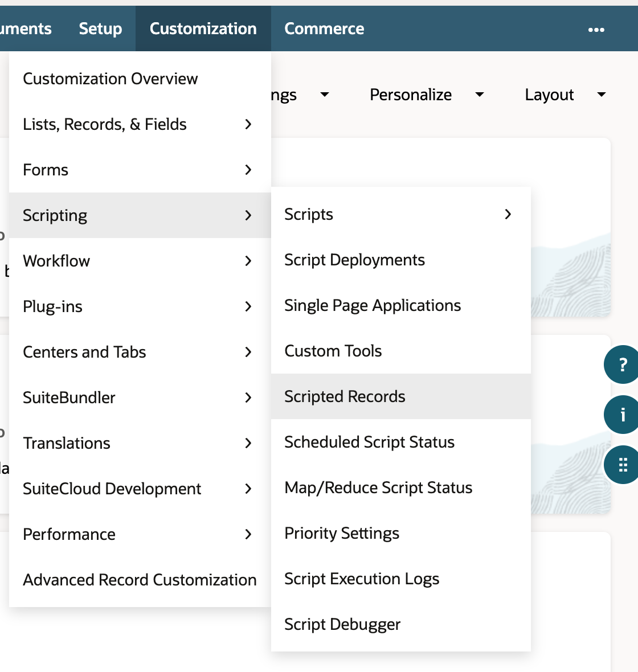
Task: Open Script Deployments
Action: (x=401, y=260)
